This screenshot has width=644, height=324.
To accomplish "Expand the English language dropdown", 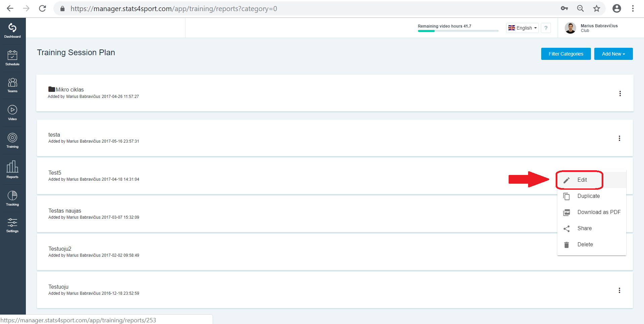I will [522, 28].
